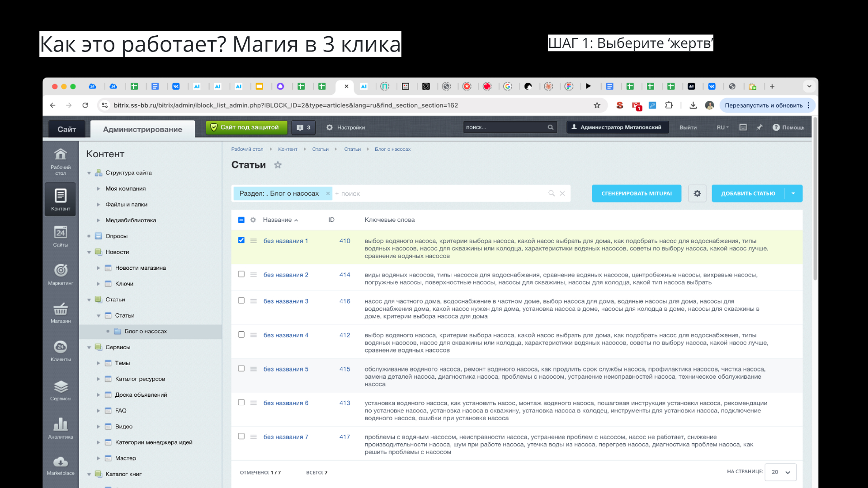The image size is (868, 488).
Task: Open the ДОБАВИТЬ СТАТЬЮ dropdown arrow
Action: tap(793, 193)
